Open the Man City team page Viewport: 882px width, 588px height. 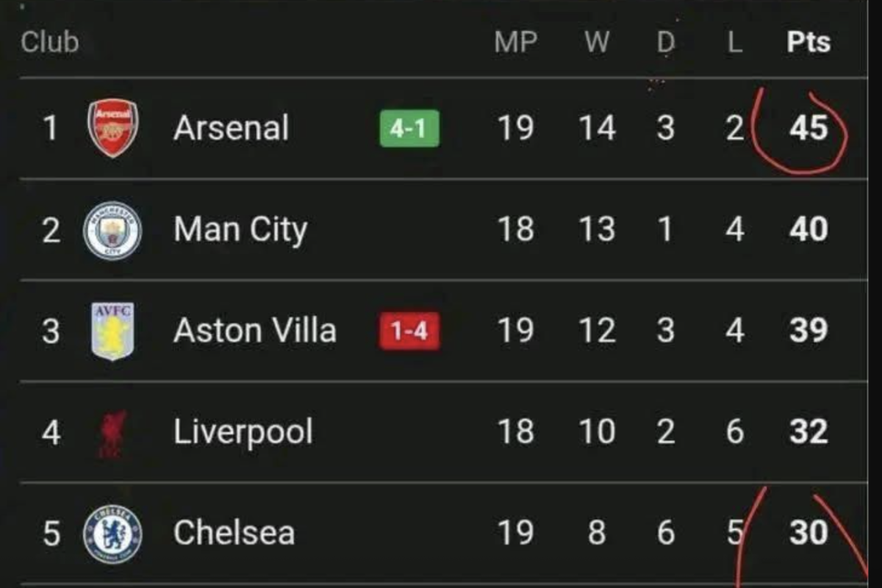point(240,229)
